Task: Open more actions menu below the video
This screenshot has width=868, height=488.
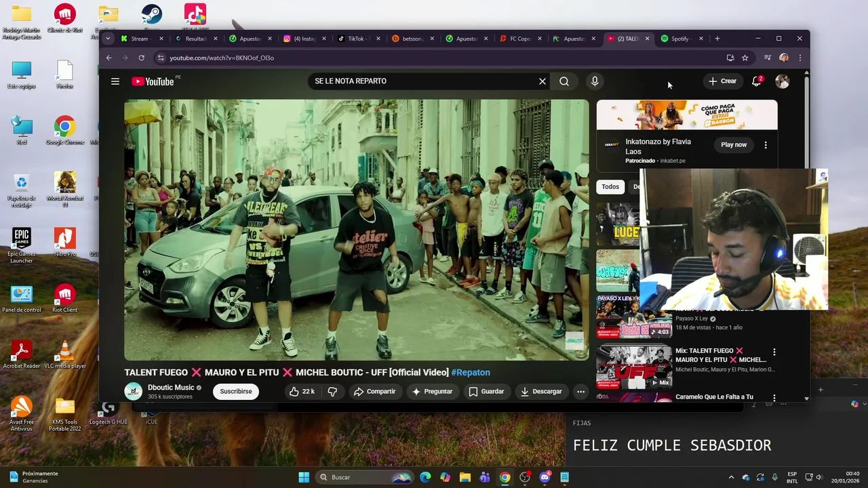Action: click(x=580, y=391)
